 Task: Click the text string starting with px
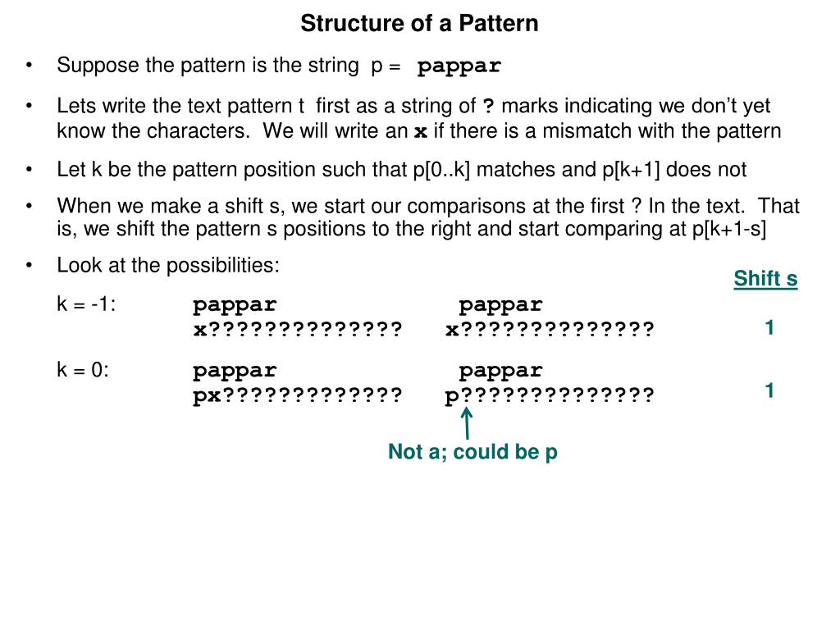tap(298, 396)
